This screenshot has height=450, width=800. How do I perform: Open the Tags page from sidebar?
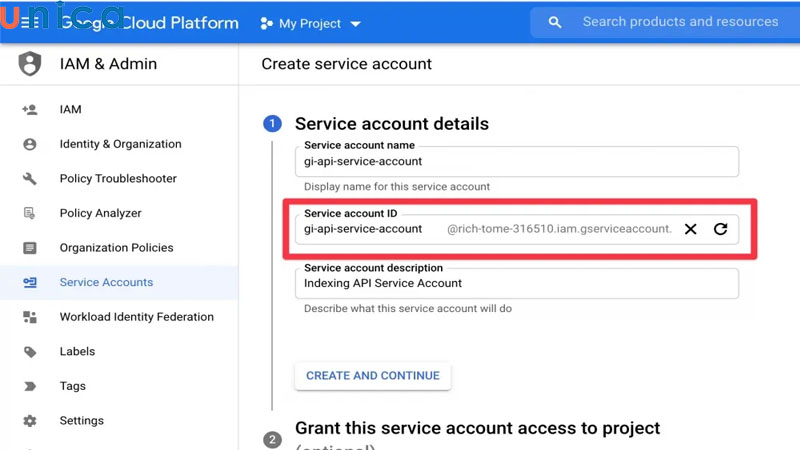coord(73,386)
